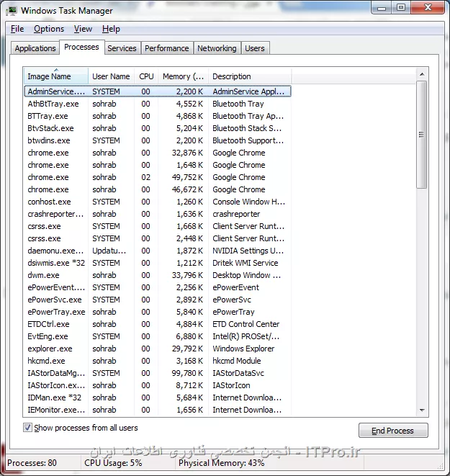The width and height of the screenshot is (450, 476).
Task: Select chrome.exe using 49,752 K memory
Action: [x=158, y=177]
